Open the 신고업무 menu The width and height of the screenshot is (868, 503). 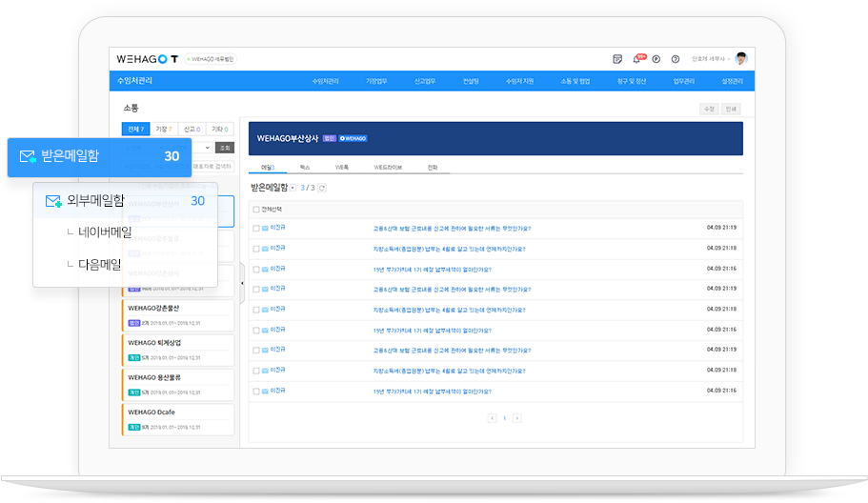pyautogui.click(x=425, y=81)
